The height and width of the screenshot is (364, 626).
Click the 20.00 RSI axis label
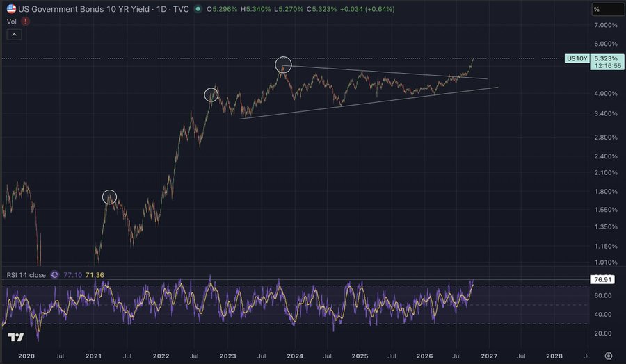point(603,333)
